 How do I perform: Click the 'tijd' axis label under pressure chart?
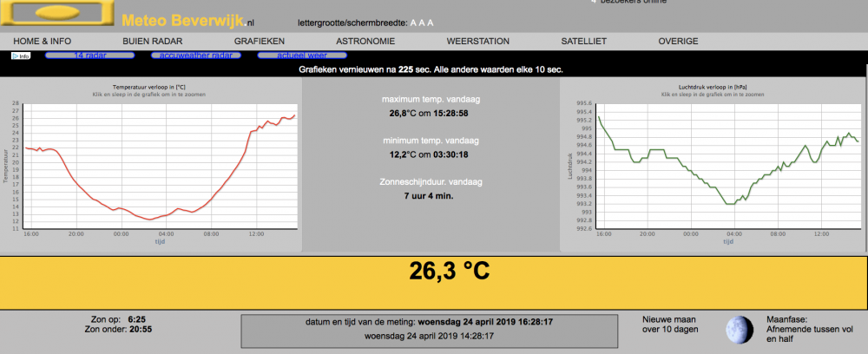729,242
